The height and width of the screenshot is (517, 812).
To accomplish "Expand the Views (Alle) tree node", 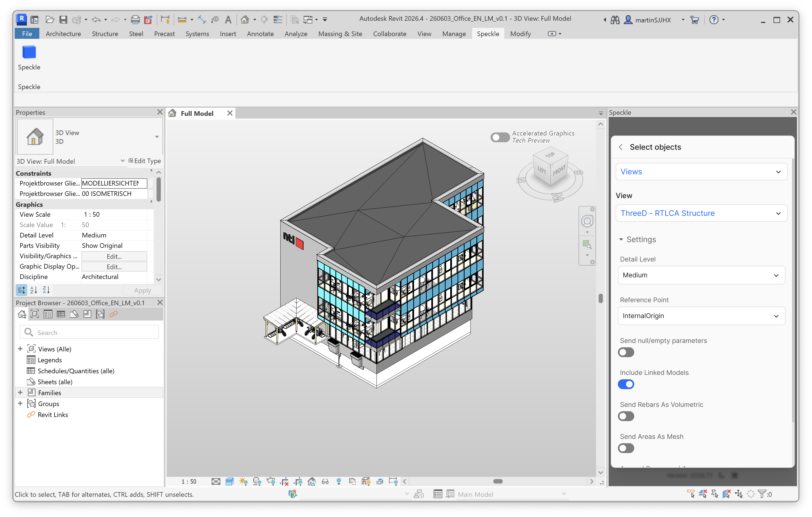I will point(20,349).
